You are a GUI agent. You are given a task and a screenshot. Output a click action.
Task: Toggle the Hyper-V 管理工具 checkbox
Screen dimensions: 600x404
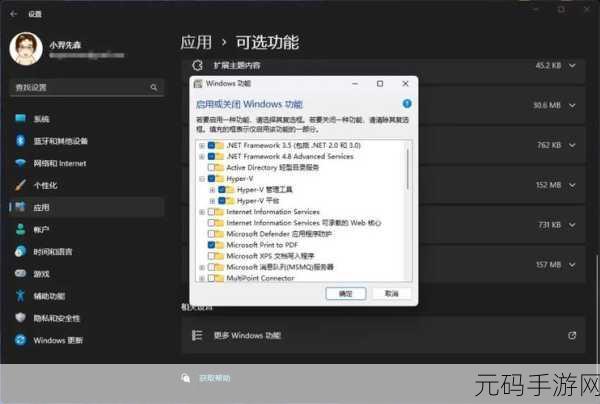(222, 190)
